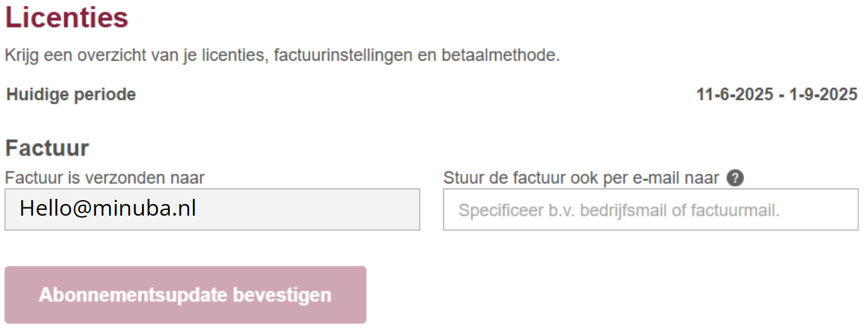The width and height of the screenshot is (868, 328).
Task: Click the start date 11-6-2025
Action: point(735,95)
